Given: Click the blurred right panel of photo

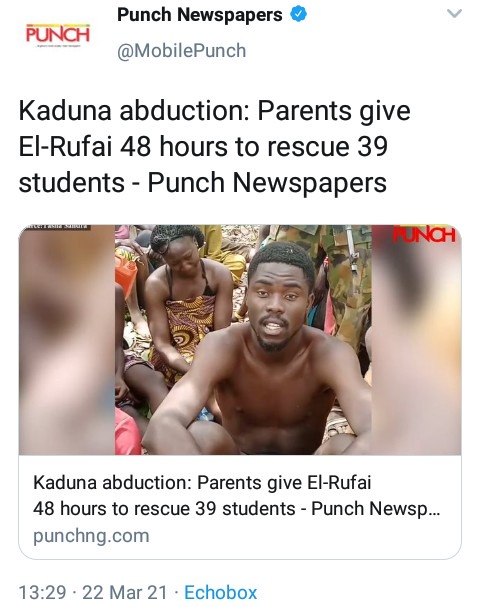Looking at the screenshot, I should 416,340.
